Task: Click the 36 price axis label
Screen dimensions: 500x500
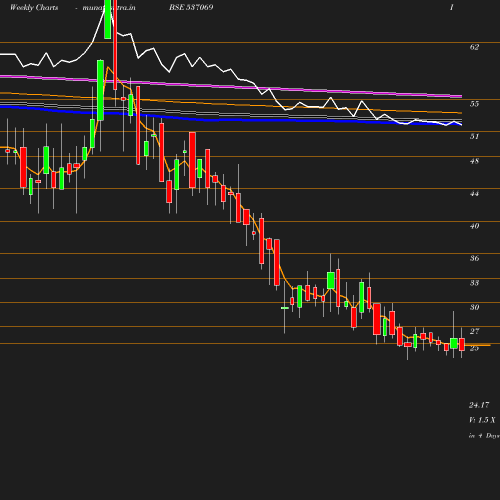Action: point(474,258)
